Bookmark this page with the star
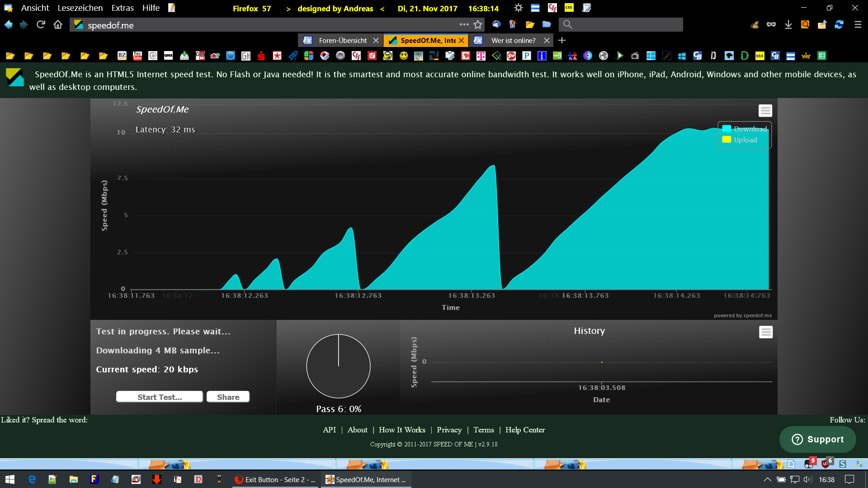The image size is (868, 488). 478,24
